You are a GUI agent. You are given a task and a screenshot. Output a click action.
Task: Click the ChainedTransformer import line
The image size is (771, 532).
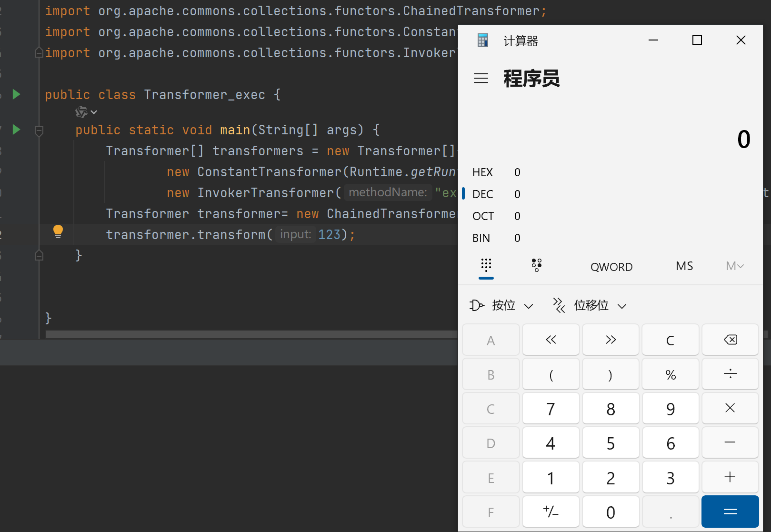tap(296, 11)
